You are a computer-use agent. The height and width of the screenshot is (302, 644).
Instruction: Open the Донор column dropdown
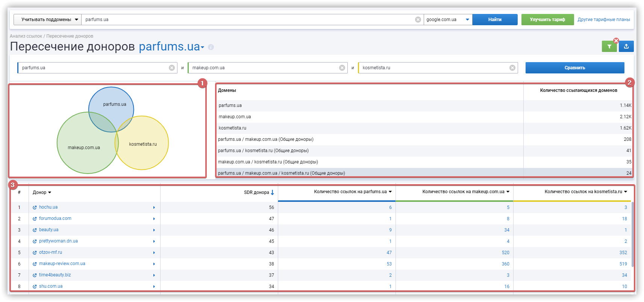(50, 192)
